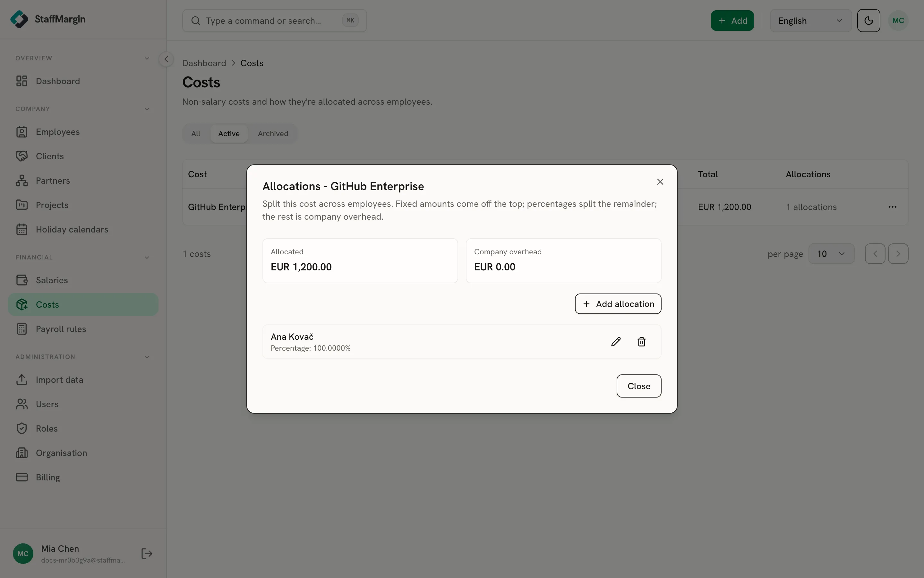Go to Salaries

click(x=83, y=280)
